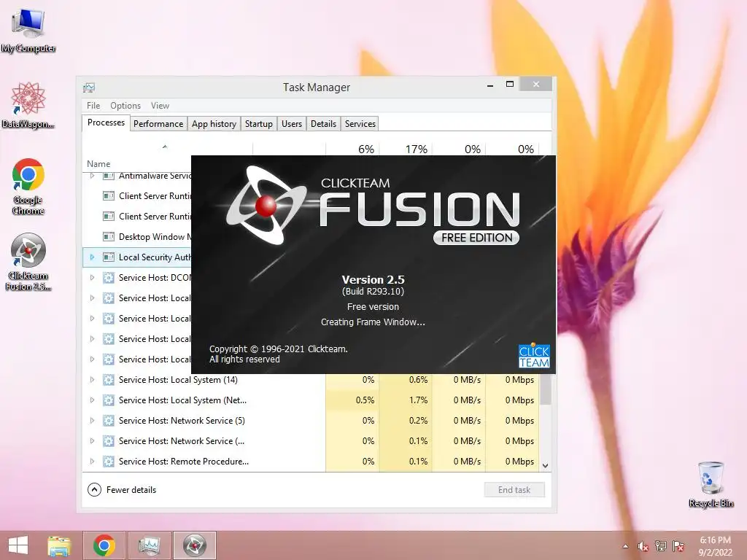Click Fewer details toggle
747x560 pixels.
coord(122,489)
